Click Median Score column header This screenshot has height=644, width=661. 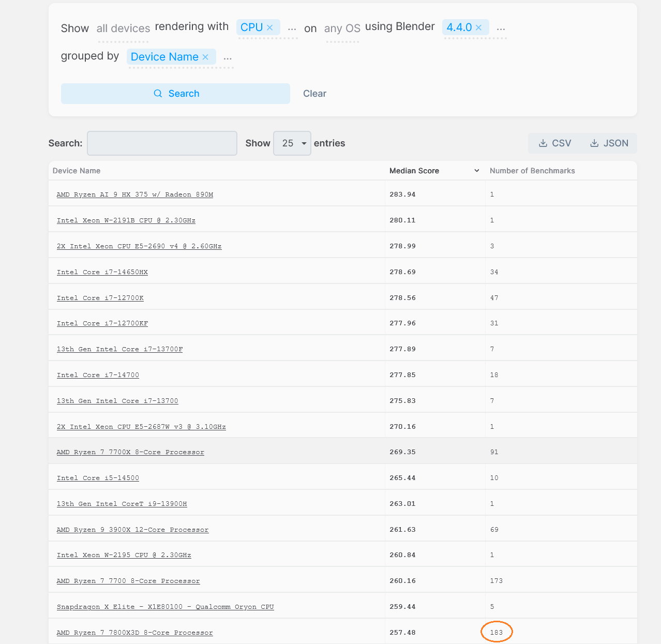414,171
